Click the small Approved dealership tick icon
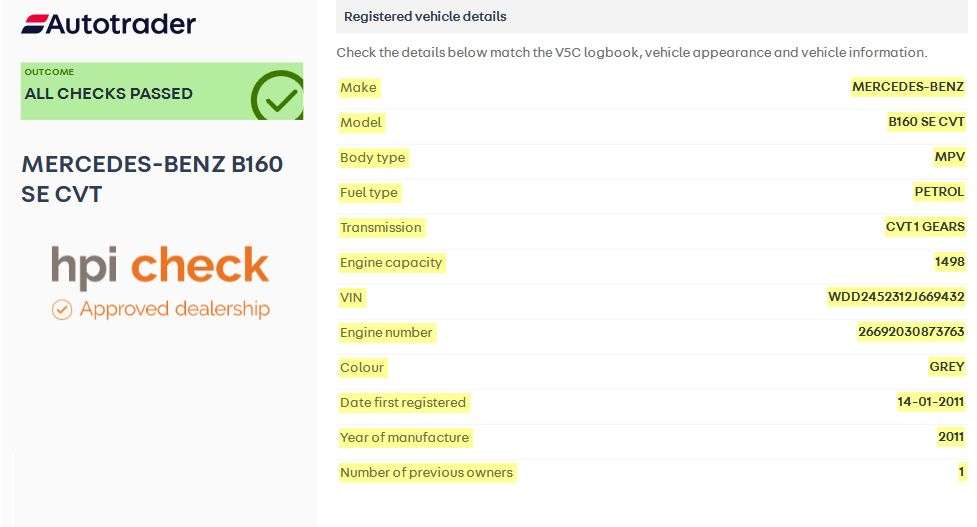The width and height of the screenshot is (977, 527). tap(62, 309)
